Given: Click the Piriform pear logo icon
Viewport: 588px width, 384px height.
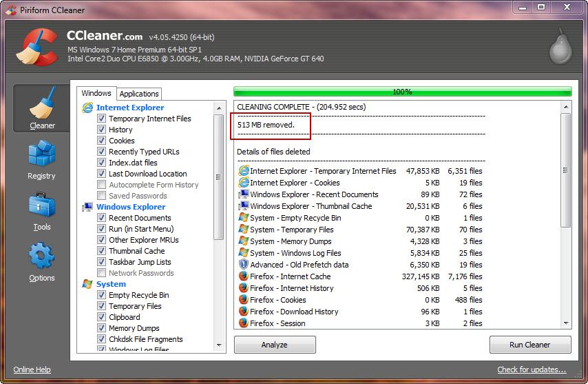Looking at the screenshot, I should (560, 47).
